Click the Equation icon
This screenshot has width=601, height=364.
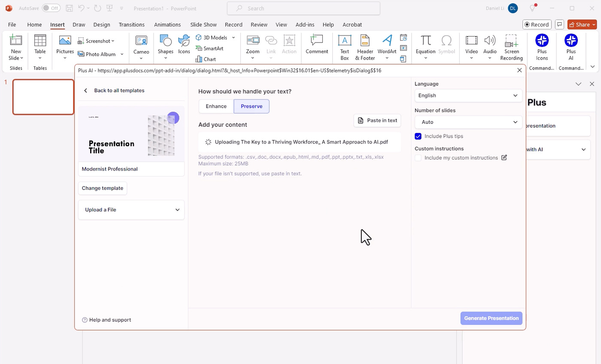click(x=425, y=41)
